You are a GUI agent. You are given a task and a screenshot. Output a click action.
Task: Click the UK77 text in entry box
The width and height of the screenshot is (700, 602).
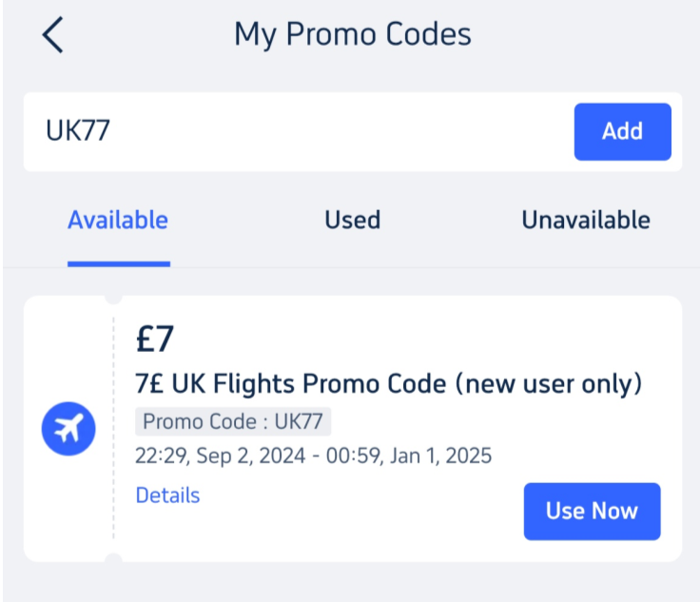78,131
